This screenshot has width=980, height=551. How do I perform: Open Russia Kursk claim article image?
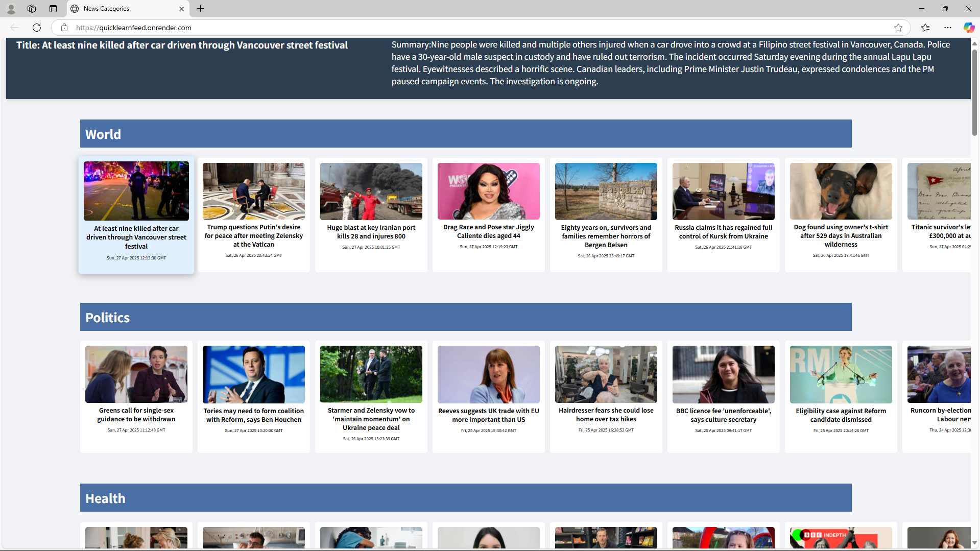tap(724, 191)
